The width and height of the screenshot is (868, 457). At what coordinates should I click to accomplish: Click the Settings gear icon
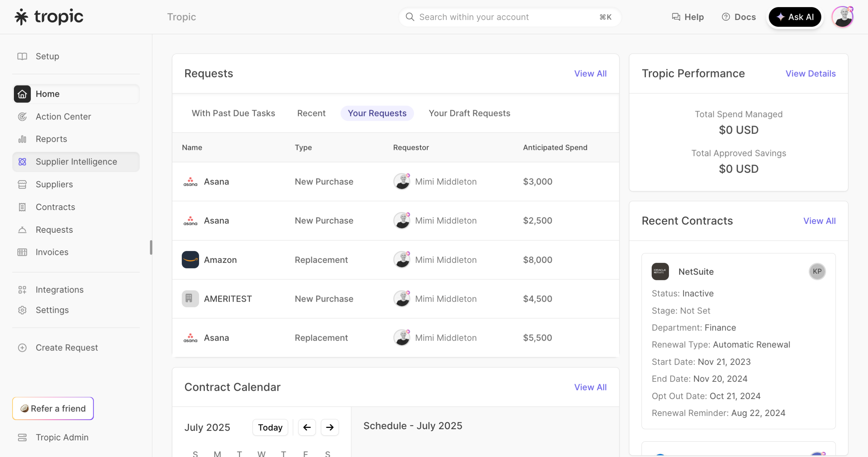pos(22,310)
